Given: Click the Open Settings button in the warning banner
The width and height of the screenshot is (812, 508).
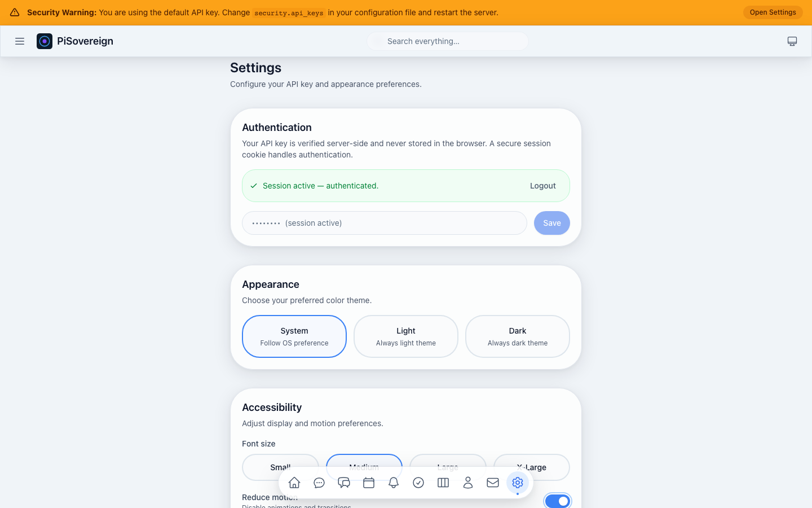Looking at the screenshot, I should pos(773,12).
